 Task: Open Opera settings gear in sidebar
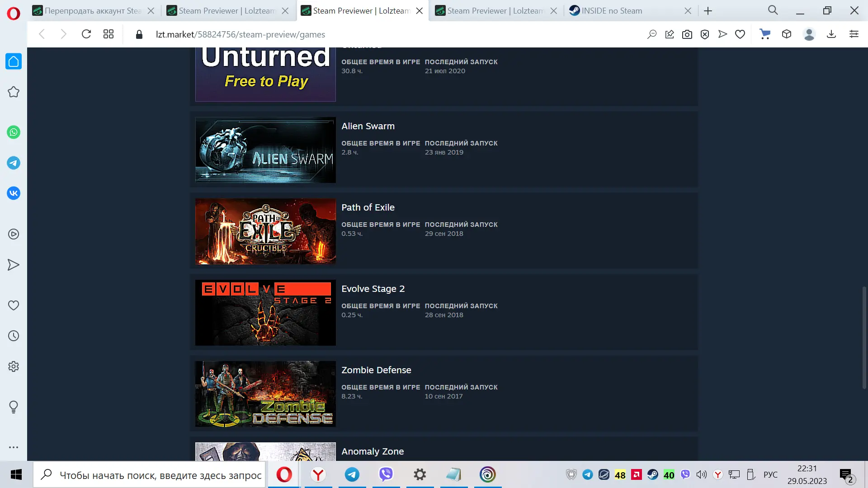[x=14, y=366]
